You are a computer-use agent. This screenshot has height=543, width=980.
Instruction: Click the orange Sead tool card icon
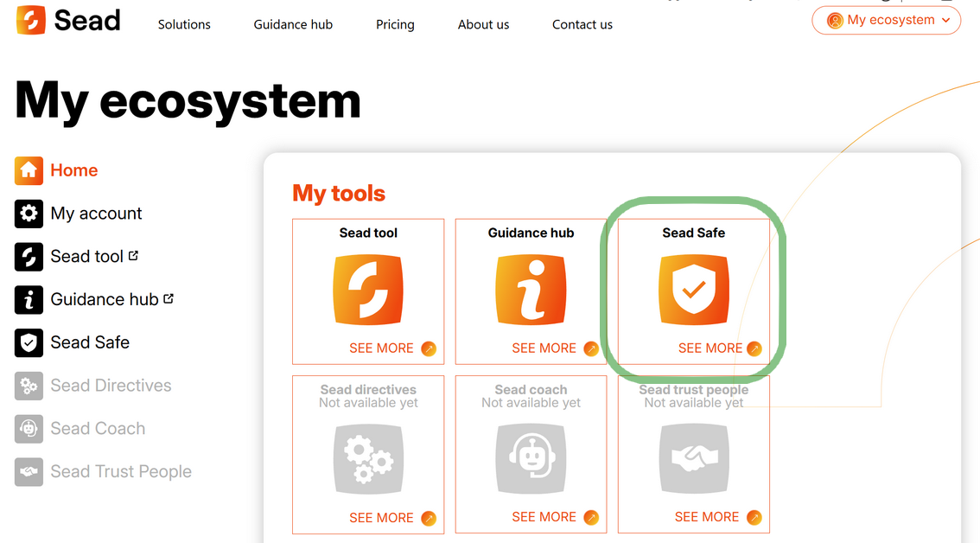tap(368, 290)
